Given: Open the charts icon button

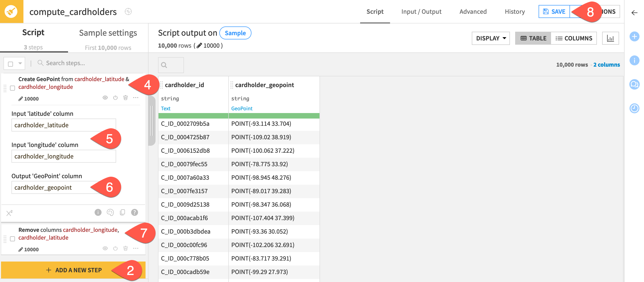Looking at the screenshot, I should pos(610,38).
